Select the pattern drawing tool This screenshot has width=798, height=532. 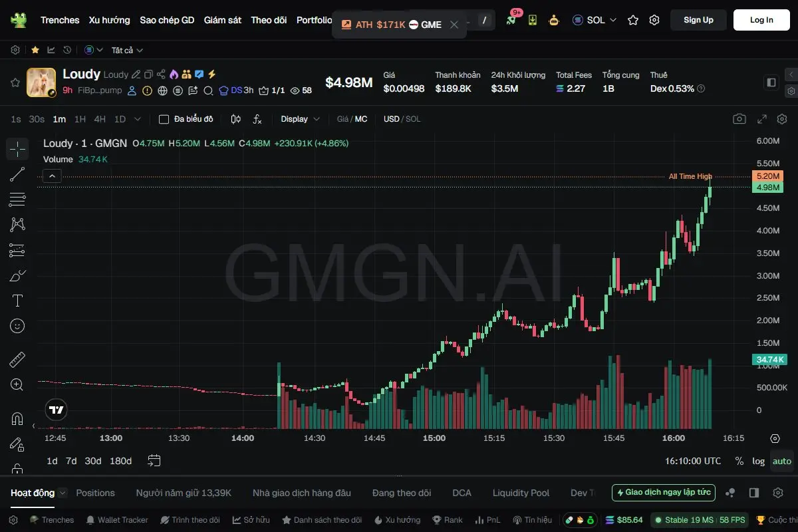(17, 225)
